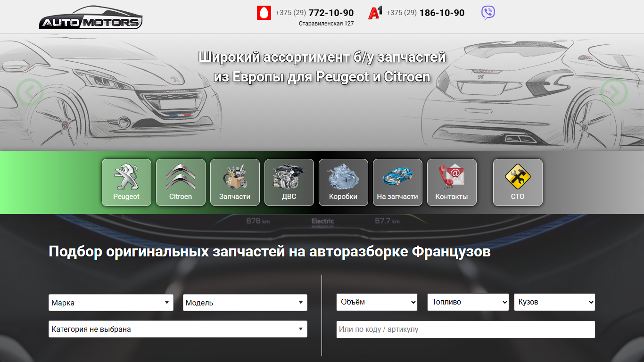Viewport: 644px width, 362px height.
Task: Expand the Марка dropdown
Action: [x=111, y=303]
